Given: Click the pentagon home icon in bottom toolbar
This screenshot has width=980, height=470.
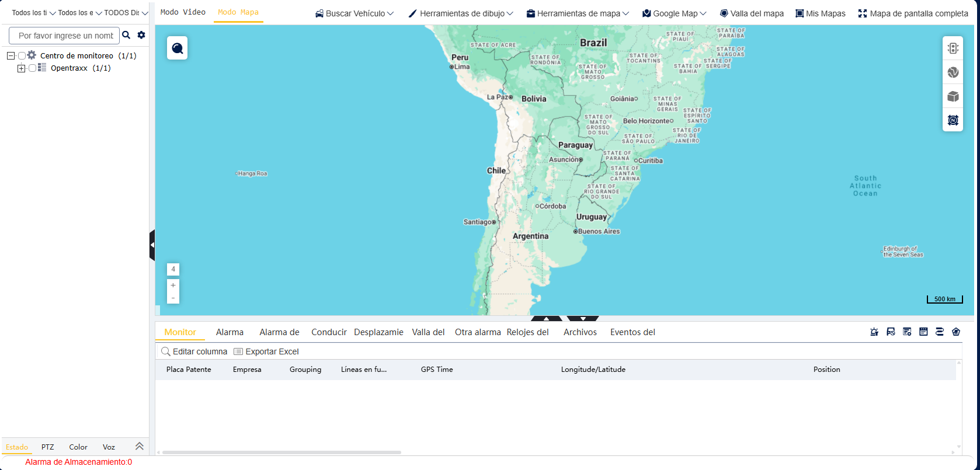Looking at the screenshot, I should [x=956, y=332].
